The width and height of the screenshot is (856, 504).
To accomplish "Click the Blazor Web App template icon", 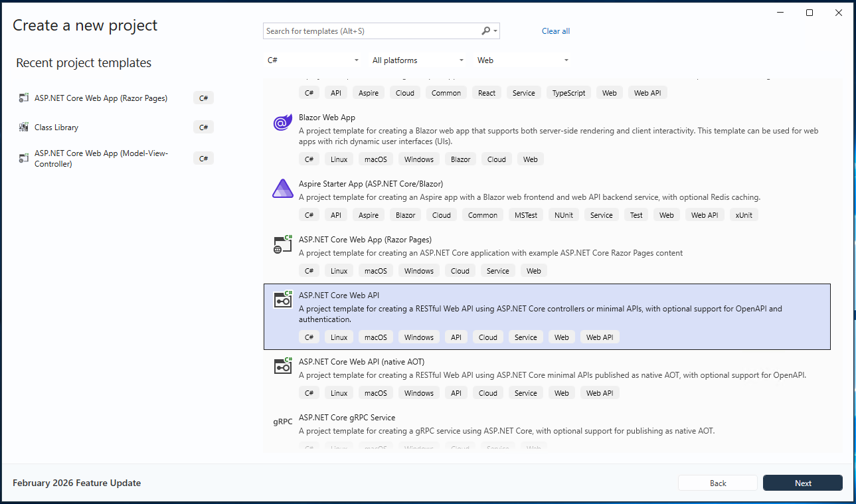I will pos(283,123).
